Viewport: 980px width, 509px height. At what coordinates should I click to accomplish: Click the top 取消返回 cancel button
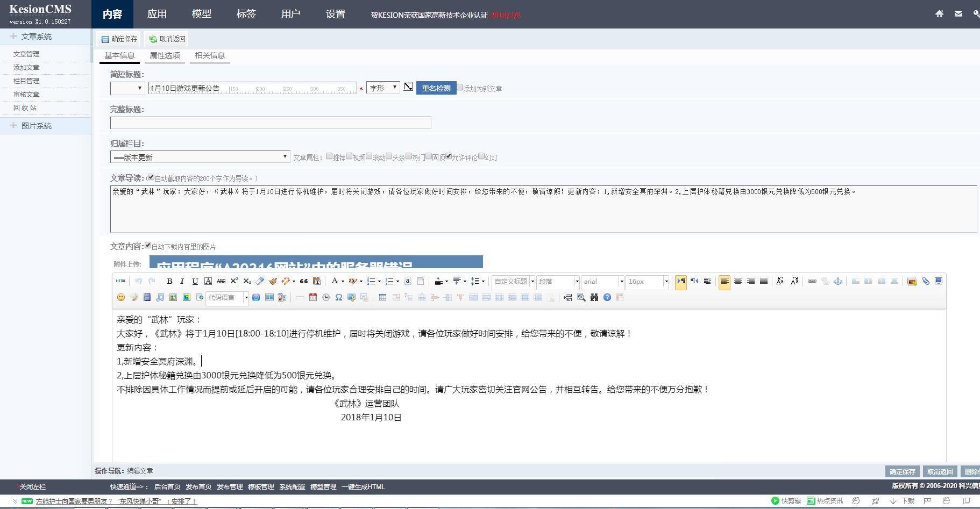click(x=167, y=39)
